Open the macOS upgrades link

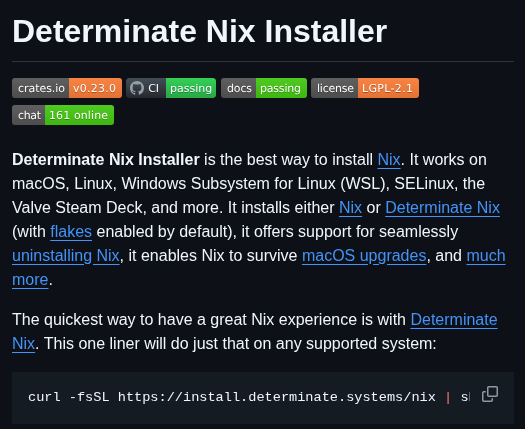click(x=364, y=256)
